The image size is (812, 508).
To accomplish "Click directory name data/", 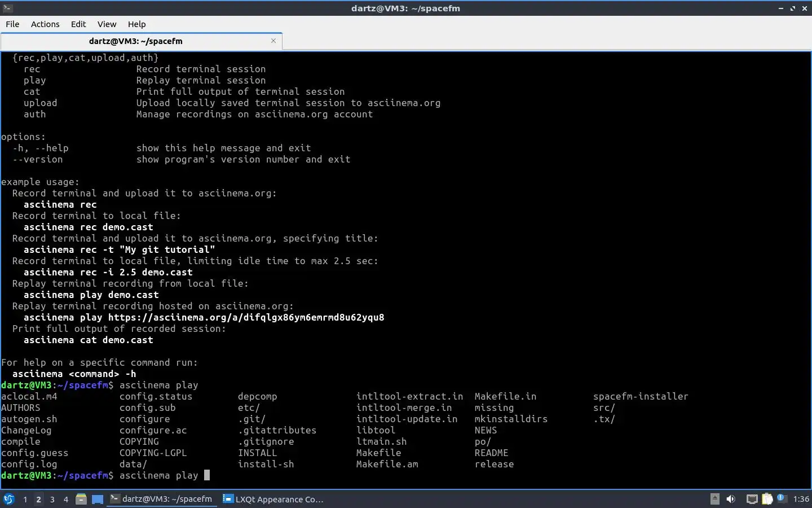I will [x=134, y=464].
